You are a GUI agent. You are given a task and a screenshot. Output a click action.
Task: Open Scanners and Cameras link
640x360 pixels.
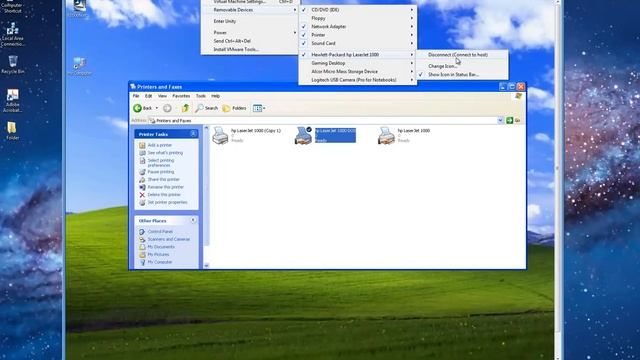click(169, 239)
